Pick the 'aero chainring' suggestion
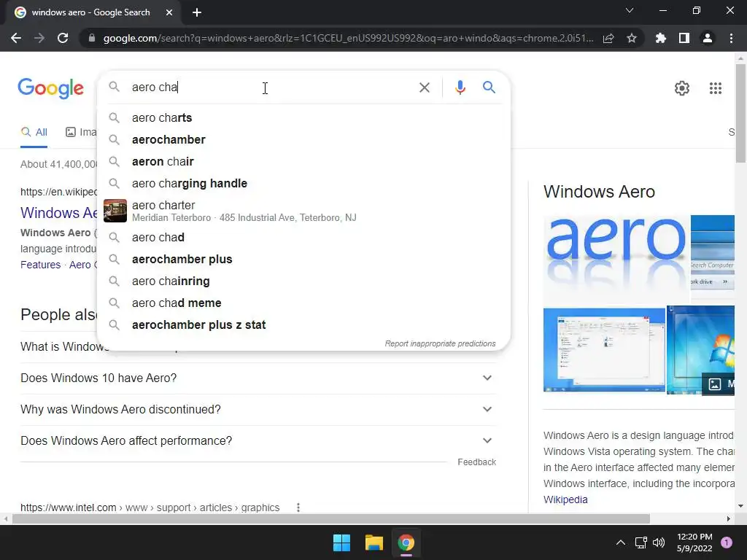This screenshot has height=560, width=747. (303, 281)
